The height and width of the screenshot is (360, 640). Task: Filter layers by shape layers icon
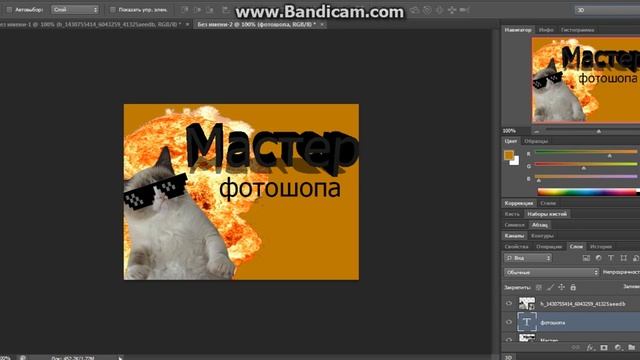tap(623, 258)
